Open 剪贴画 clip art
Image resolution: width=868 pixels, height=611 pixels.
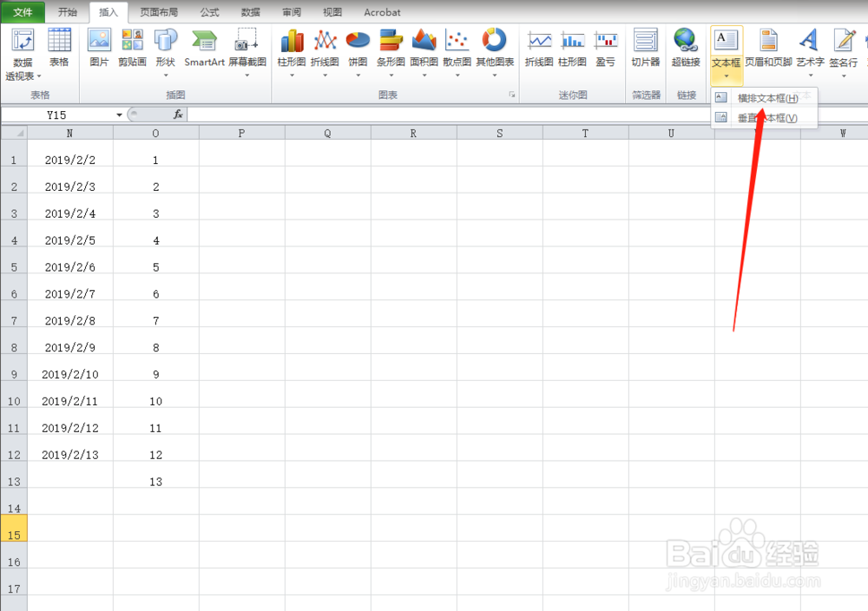point(132,48)
